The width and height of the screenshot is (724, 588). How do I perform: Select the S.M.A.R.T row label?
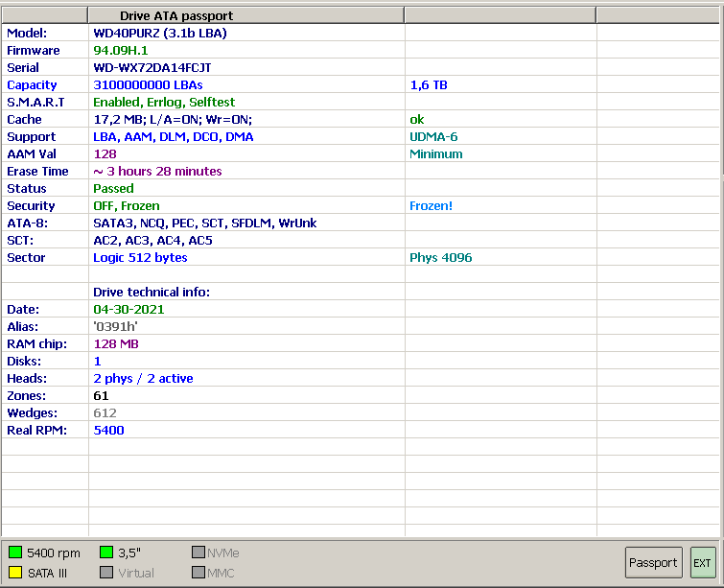tap(35, 102)
